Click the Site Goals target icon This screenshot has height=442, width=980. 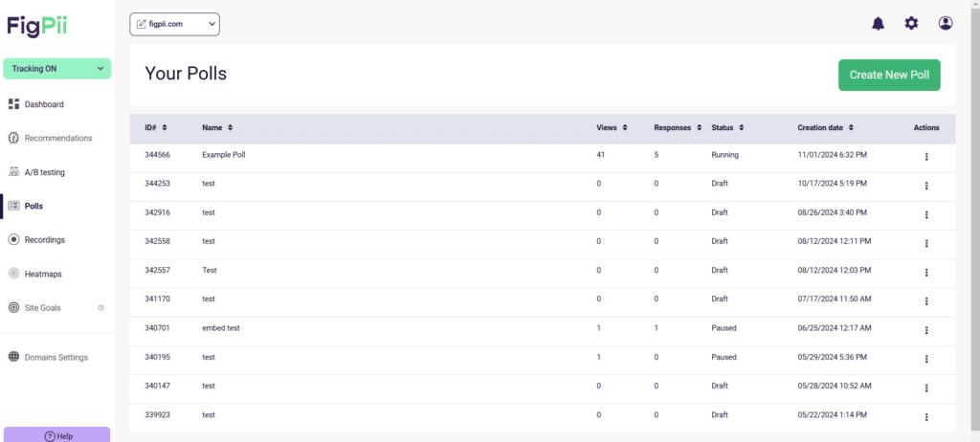(13, 308)
